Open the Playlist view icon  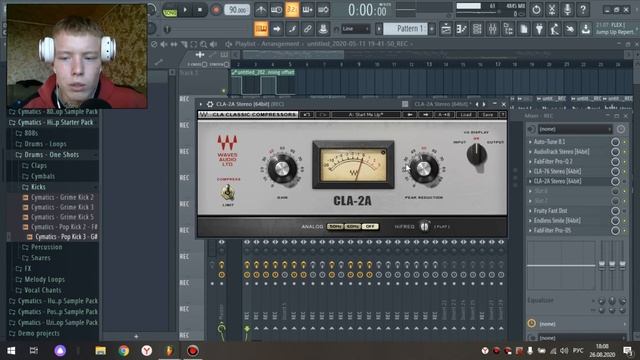point(446,29)
